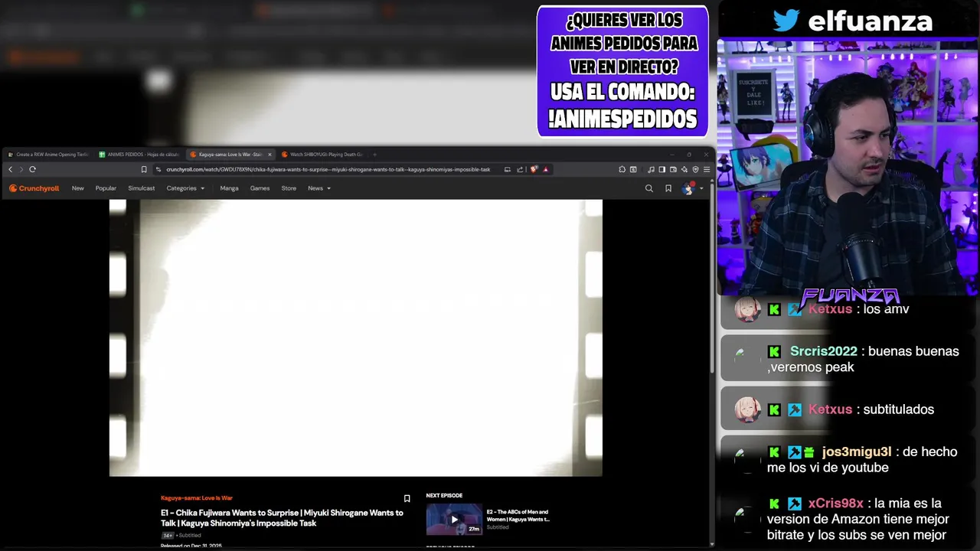This screenshot has height=551, width=980.
Task: Click the !ANIMESPEDIDOS command banner
Action: pyautogui.click(x=622, y=71)
